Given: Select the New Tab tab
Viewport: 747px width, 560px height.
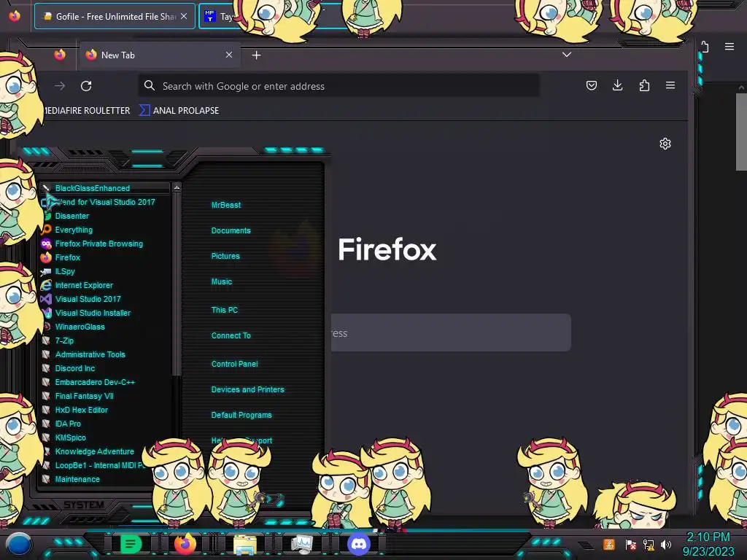Looking at the screenshot, I should click(160, 55).
